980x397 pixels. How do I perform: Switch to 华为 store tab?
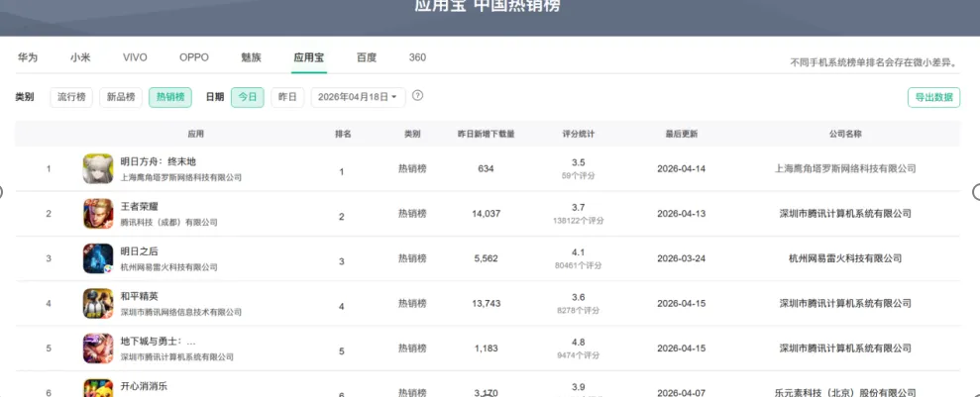tap(28, 57)
